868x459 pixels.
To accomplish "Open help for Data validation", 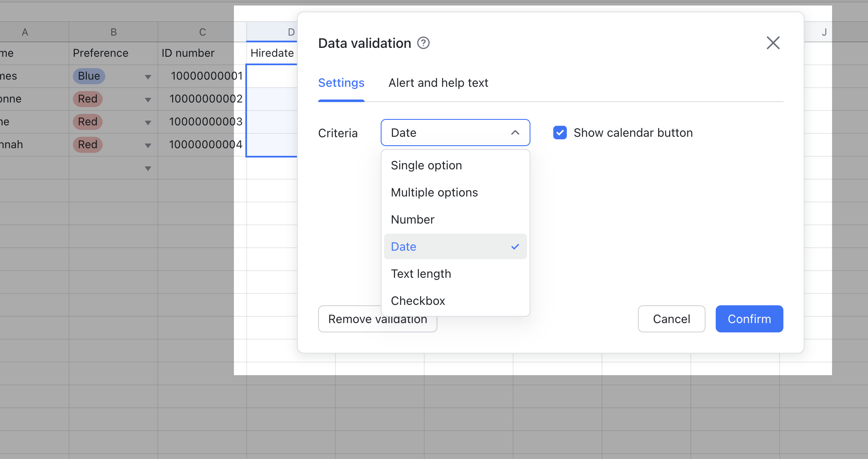I will pyautogui.click(x=423, y=42).
